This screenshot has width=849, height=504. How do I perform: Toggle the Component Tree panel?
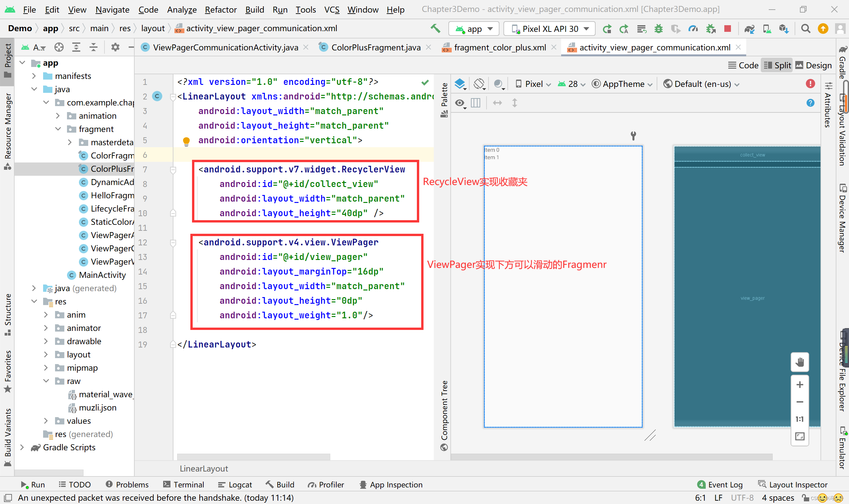pyautogui.click(x=444, y=415)
